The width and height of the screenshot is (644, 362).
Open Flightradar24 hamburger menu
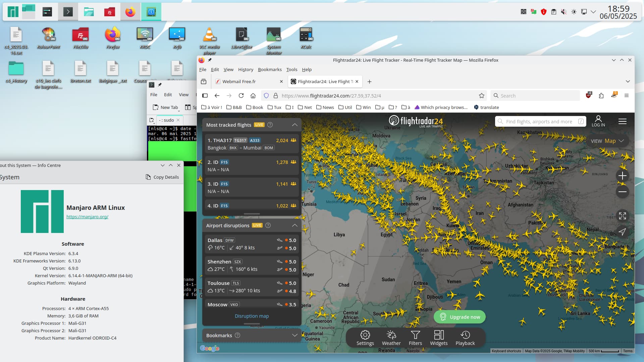coord(623,121)
